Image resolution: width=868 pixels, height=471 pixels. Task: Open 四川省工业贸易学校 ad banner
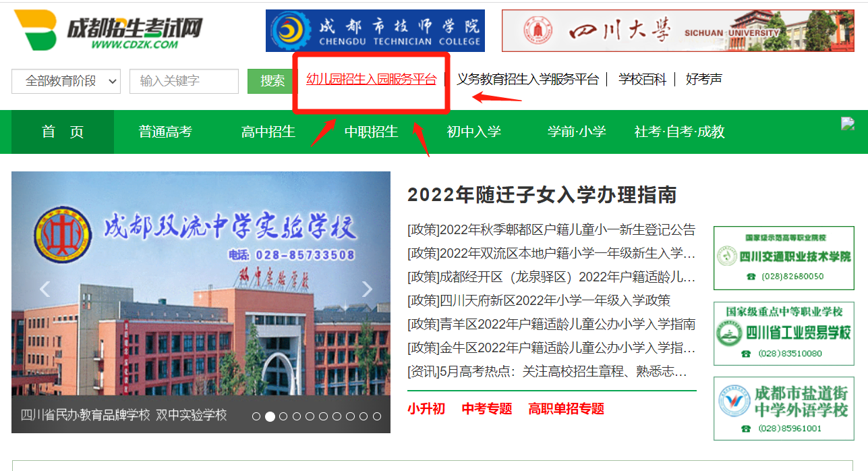point(784,333)
